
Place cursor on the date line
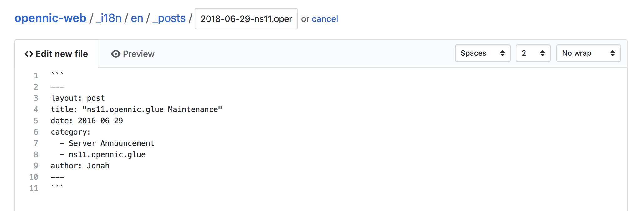click(87, 121)
